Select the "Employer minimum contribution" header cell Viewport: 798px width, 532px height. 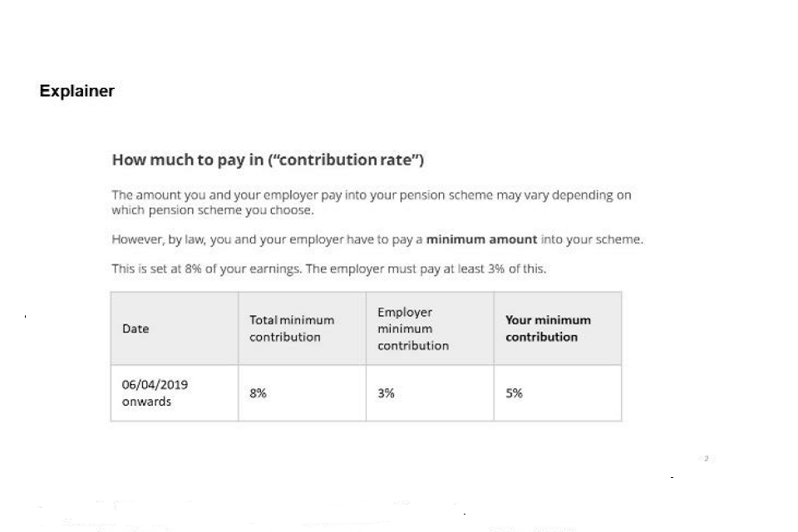click(413, 328)
